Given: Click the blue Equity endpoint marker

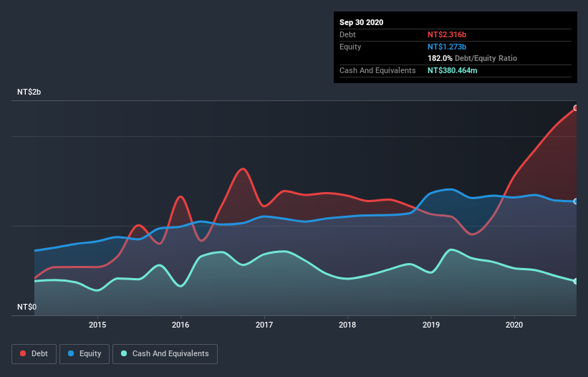Looking at the screenshot, I should pos(576,201).
